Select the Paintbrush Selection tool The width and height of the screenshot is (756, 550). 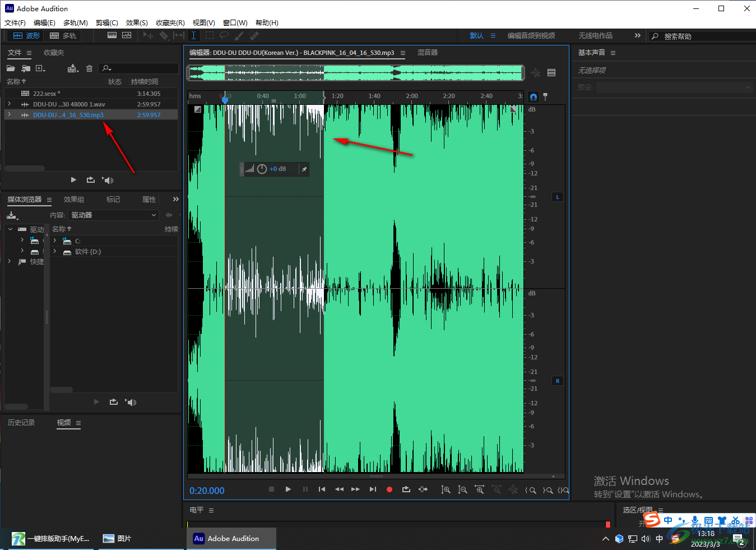click(x=239, y=35)
